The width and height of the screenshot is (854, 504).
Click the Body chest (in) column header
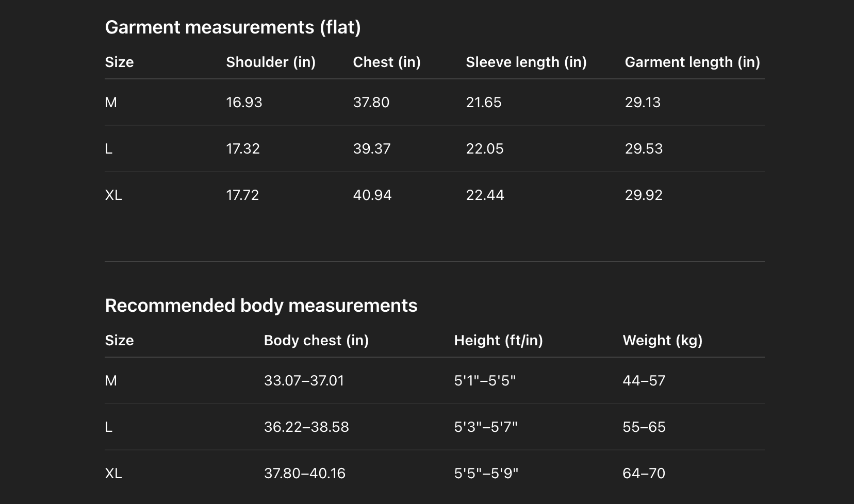316,341
